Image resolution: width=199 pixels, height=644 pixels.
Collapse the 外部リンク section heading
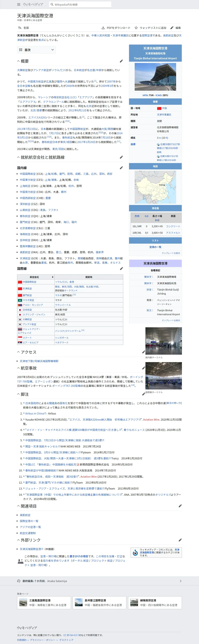[19, 540]
